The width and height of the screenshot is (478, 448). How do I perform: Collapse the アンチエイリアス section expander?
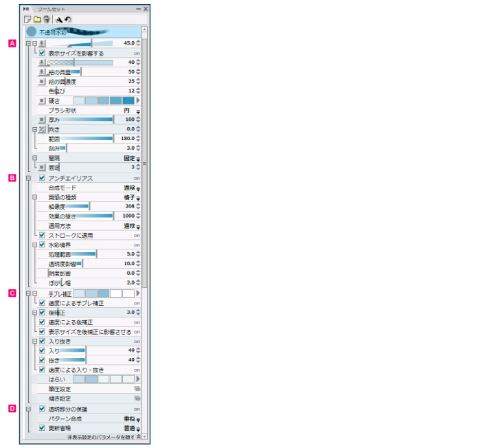coord(28,178)
